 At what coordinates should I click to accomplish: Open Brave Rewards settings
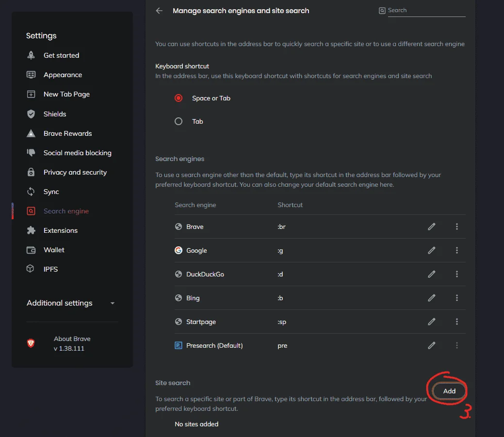68,133
